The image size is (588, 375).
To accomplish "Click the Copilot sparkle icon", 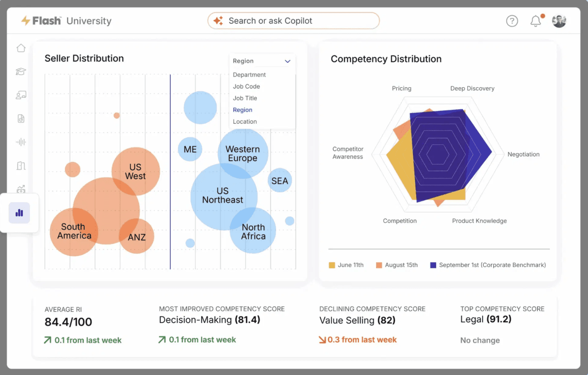I will pyautogui.click(x=218, y=21).
